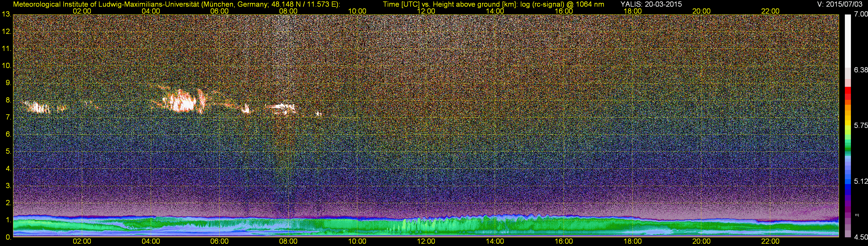Click the 13. km height axis label
The height and width of the screenshot is (246, 868).
pyautogui.click(x=6, y=14)
